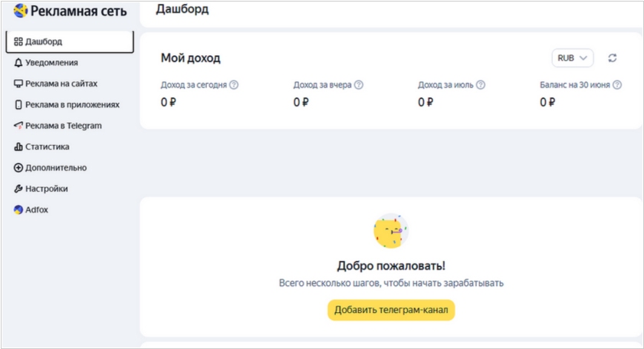Click help icon next to Доход за вчера

pyautogui.click(x=359, y=84)
